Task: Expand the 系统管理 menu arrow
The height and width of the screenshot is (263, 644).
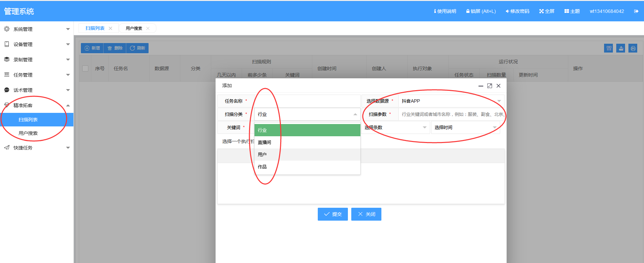Action: pos(68,29)
